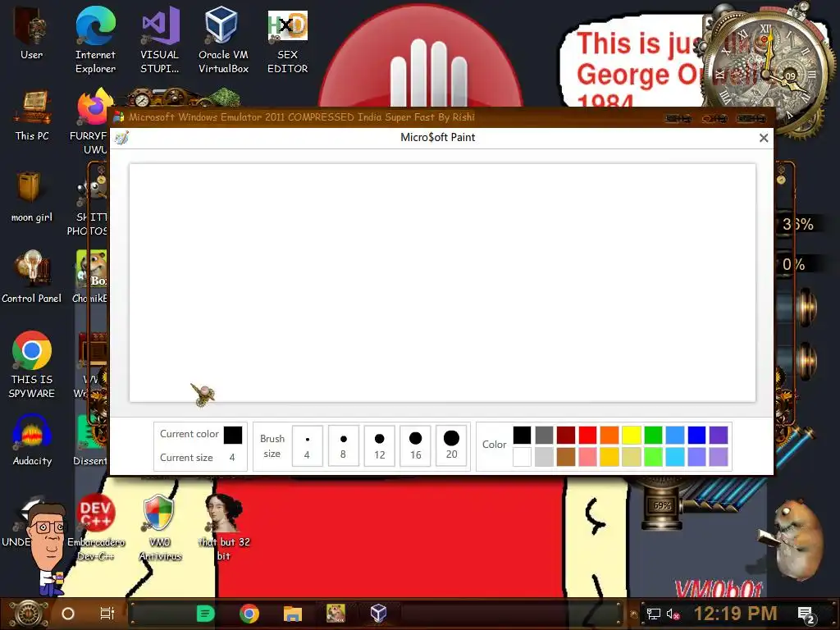
Task: Open Oracle VM VirtualBox desktop icon
Action: pyautogui.click(x=223, y=39)
